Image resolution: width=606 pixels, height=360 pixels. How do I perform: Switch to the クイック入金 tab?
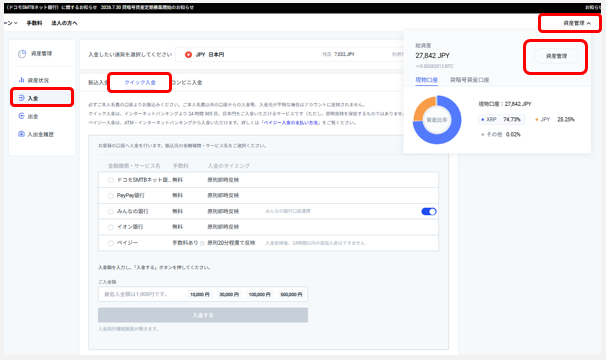pos(140,82)
